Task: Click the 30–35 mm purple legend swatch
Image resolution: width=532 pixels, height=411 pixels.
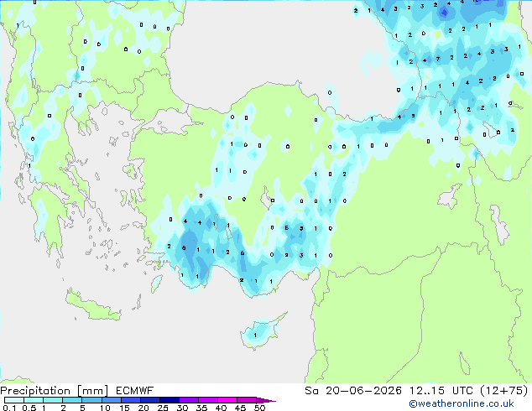Action: pyautogui.click(x=188, y=400)
